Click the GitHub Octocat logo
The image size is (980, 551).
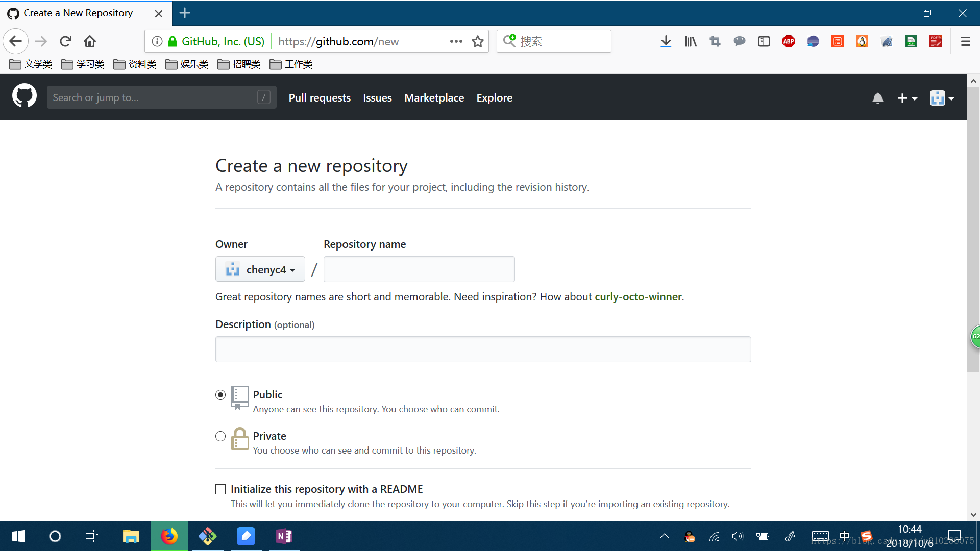pyautogui.click(x=24, y=96)
